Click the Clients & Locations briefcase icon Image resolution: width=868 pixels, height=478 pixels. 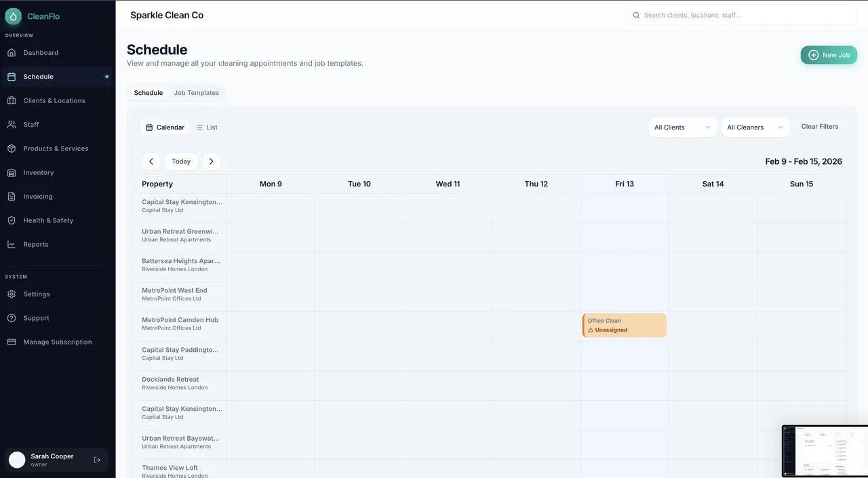click(12, 100)
